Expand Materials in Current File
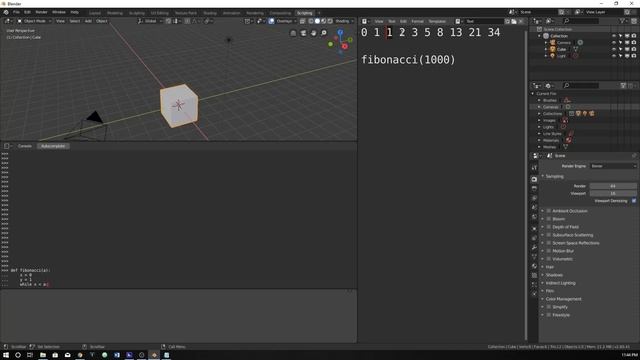This screenshot has height=360, width=640. point(539,140)
